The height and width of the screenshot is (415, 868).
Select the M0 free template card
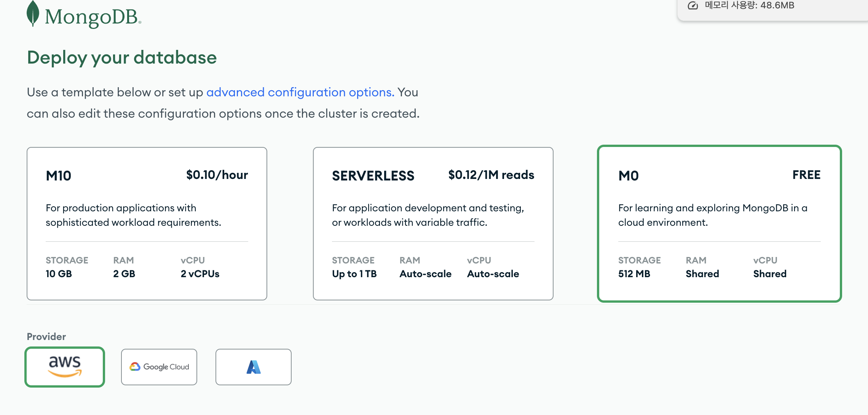pyautogui.click(x=719, y=223)
